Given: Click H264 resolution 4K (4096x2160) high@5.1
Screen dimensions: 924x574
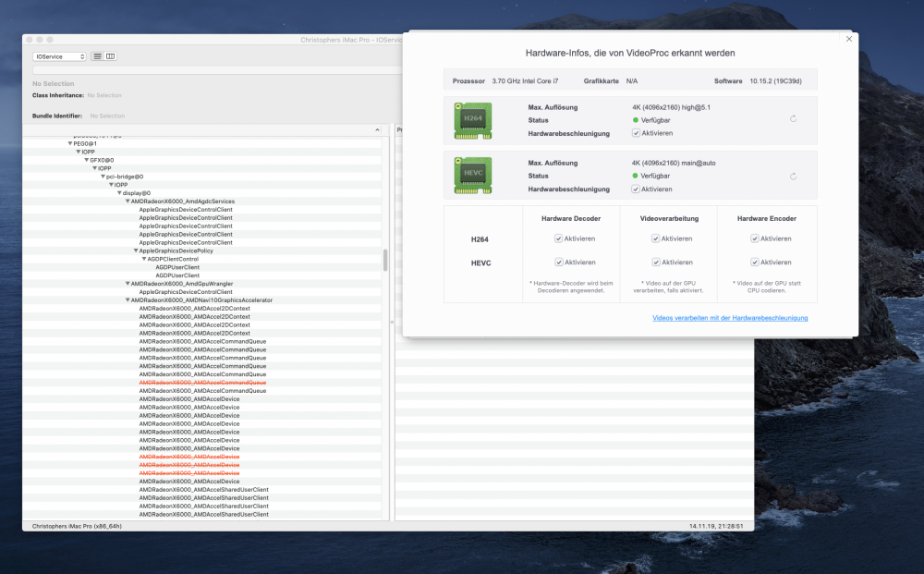Looking at the screenshot, I should pyautogui.click(x=671, y=108).
